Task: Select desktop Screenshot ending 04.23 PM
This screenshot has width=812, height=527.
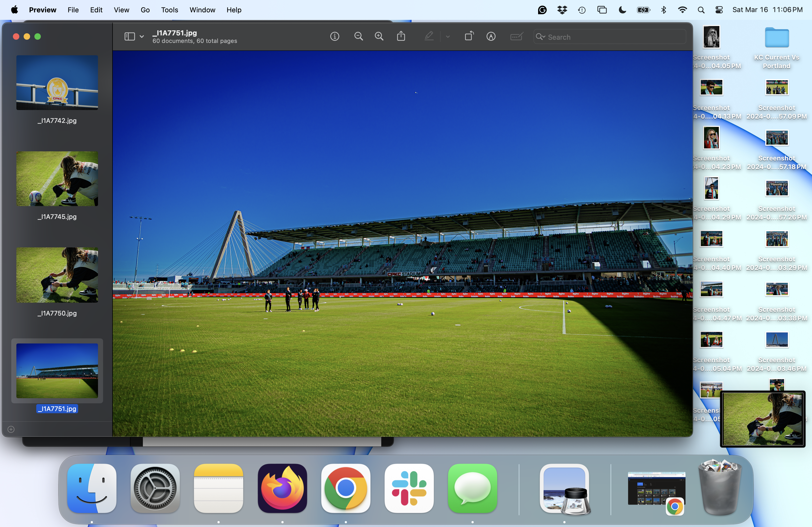Action: [716, 149]
